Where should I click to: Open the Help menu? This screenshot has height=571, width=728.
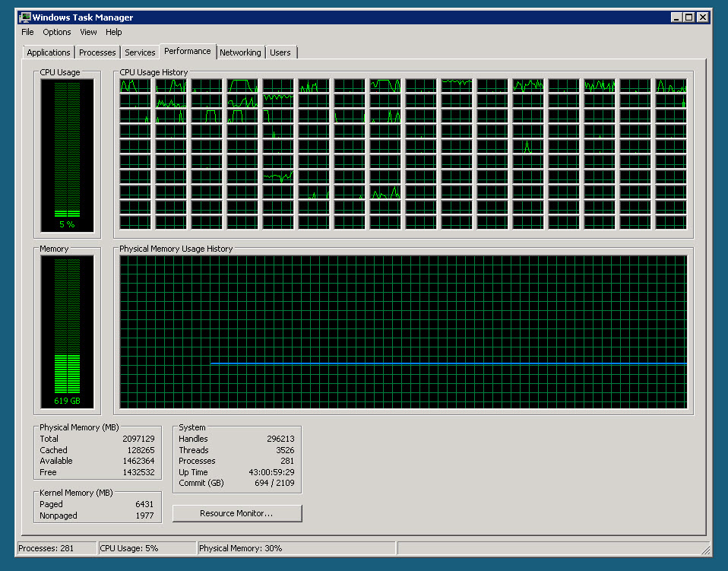(114, 32)
